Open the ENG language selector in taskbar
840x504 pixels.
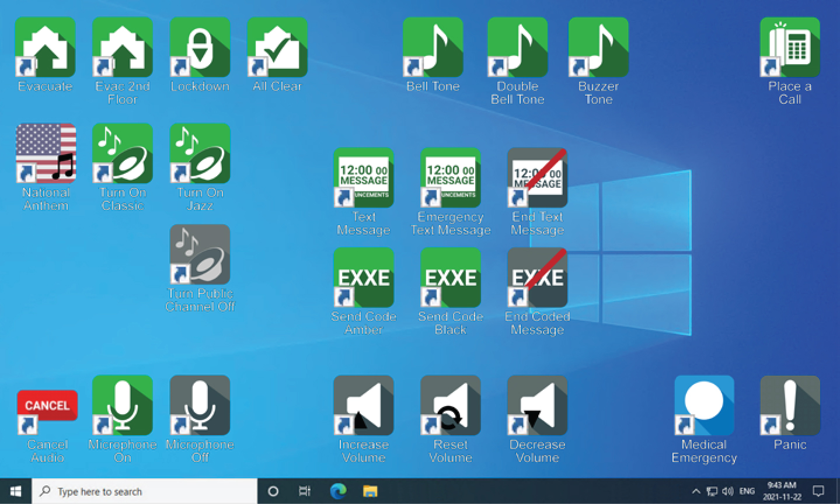pos(747,491)
